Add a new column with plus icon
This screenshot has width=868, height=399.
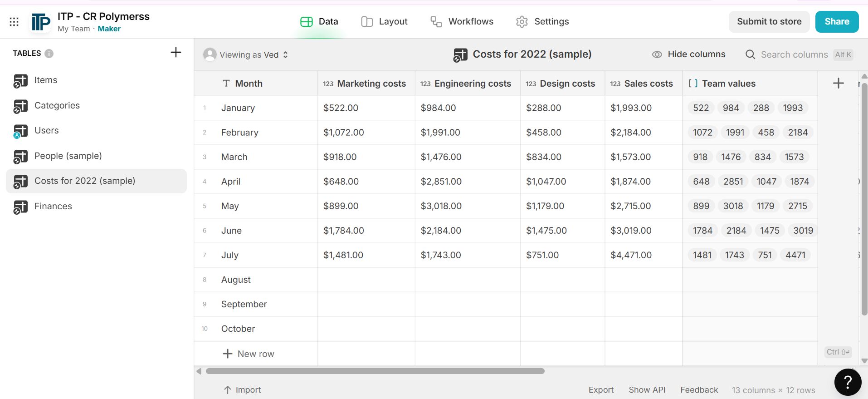click(x=839, y=83)
